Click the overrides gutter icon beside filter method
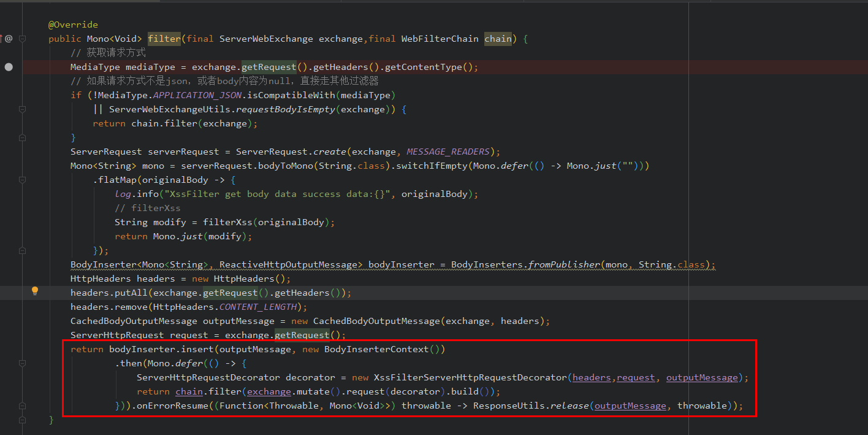The image size is (868, 435). [6, 39]
